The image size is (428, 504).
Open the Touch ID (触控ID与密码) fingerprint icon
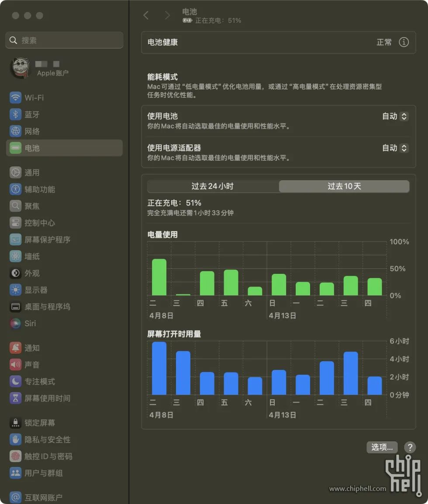point(15,456)
